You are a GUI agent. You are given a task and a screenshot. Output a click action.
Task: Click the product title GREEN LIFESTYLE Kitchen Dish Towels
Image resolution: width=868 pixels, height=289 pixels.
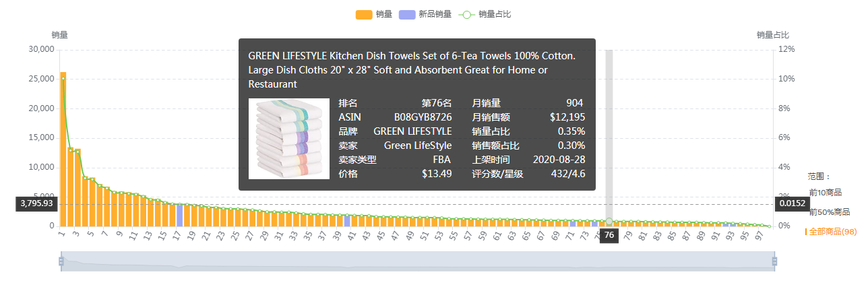[x=412, y=70]
